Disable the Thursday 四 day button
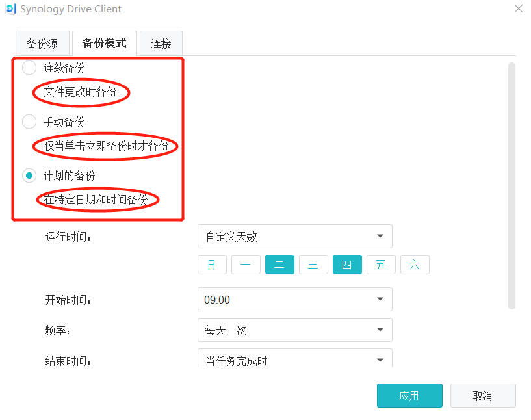Image resolution: width=531 pixels, height=420 pixels. pos(348,265)
